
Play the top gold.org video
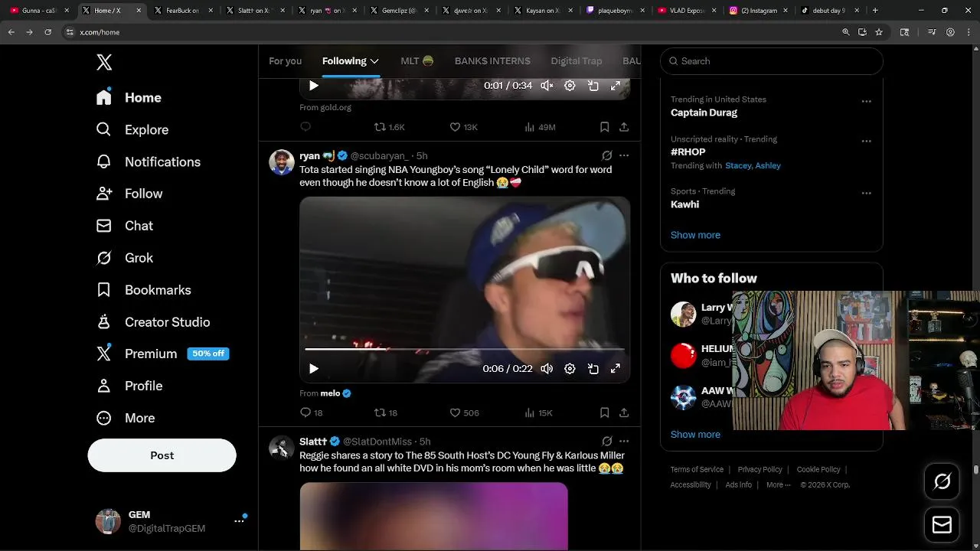(313, 86)
